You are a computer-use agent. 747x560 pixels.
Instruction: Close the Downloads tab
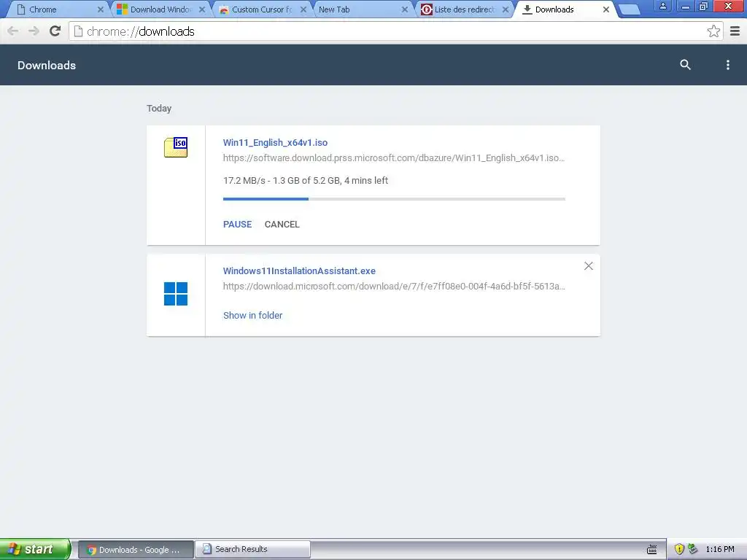click(x=606, y=9)
